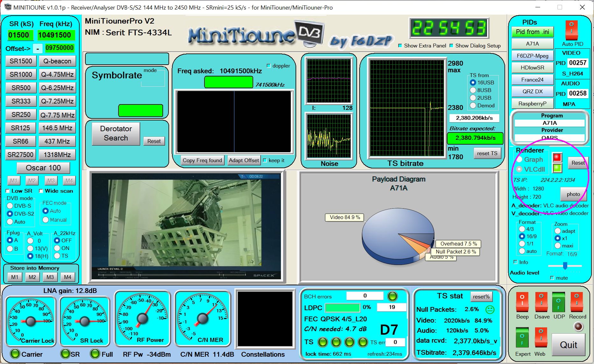Toggle the offset minus sign button
This screenshot has width=594, height=364.
(38, 48)
